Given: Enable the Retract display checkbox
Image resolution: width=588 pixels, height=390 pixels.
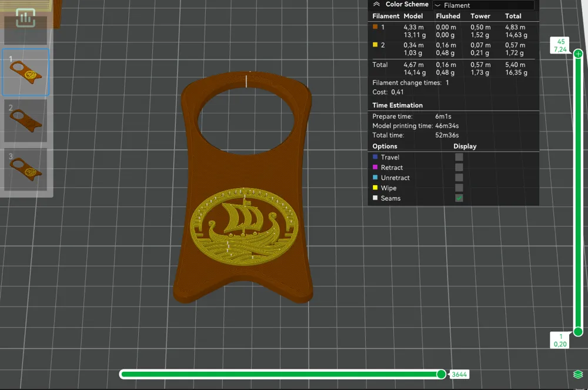Looking at the screenshot, I should tap(459, 168).
